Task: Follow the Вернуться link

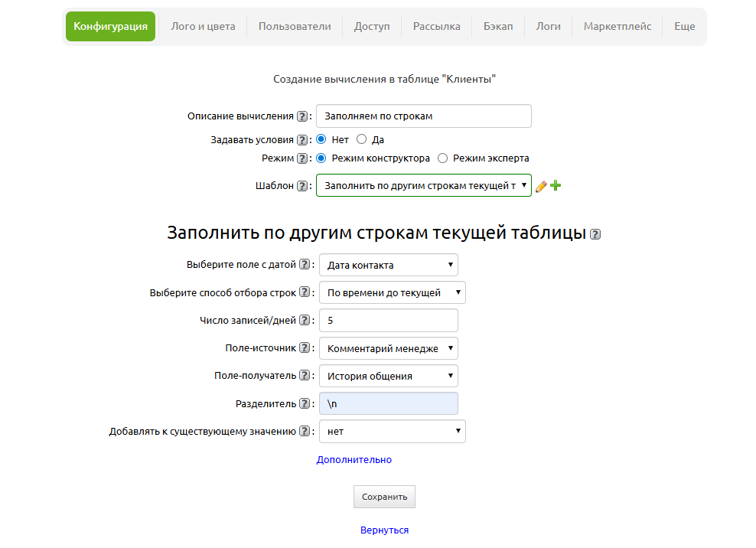Action: coord(384,530)
